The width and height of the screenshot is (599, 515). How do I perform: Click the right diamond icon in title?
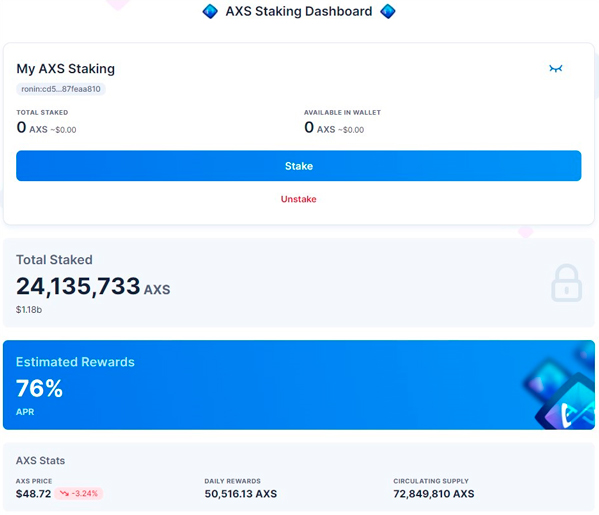pyautogui.click(x=388, y=11)
